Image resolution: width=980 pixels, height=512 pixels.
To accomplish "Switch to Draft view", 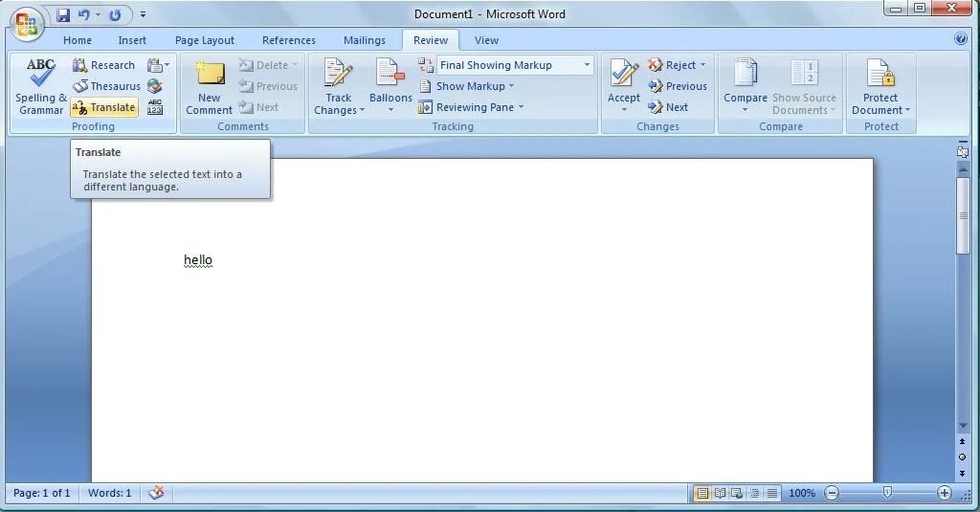I will tap(772, 493).
